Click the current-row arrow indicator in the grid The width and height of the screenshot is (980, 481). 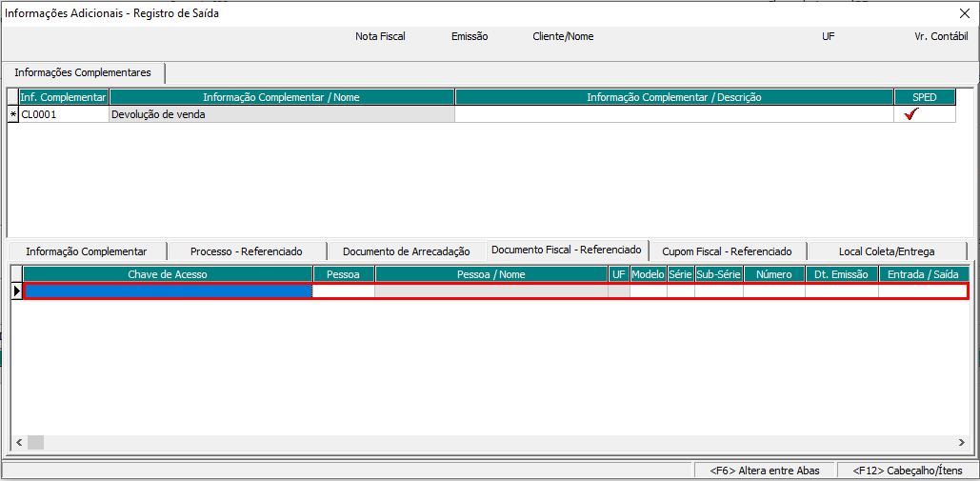click(x=17, y=291)
